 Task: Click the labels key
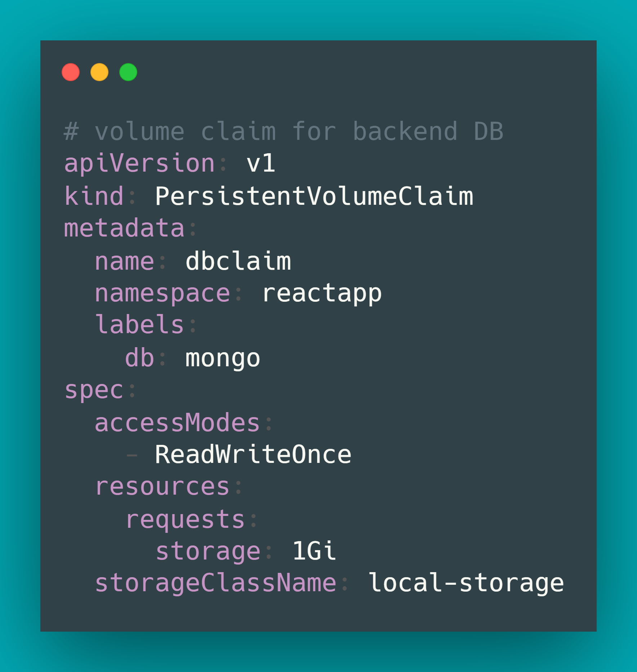pyautogui.click(x=140, y=325)
